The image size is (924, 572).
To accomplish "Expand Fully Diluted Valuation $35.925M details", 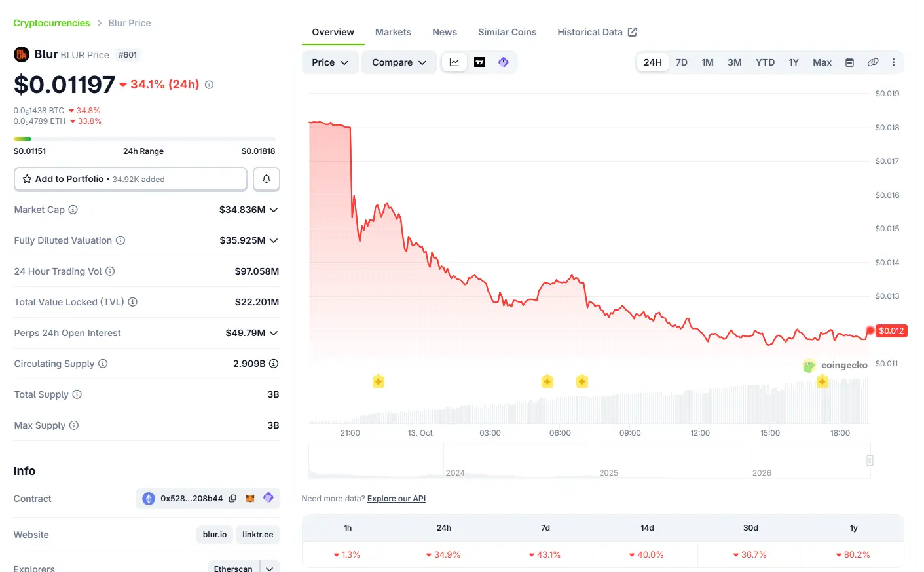I will coord(274,240).
